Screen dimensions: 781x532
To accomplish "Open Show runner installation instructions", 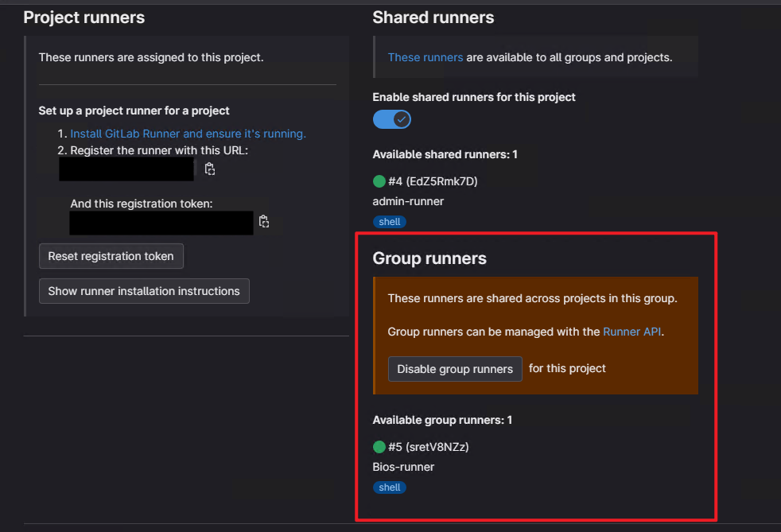I will [x=144, y=291].
